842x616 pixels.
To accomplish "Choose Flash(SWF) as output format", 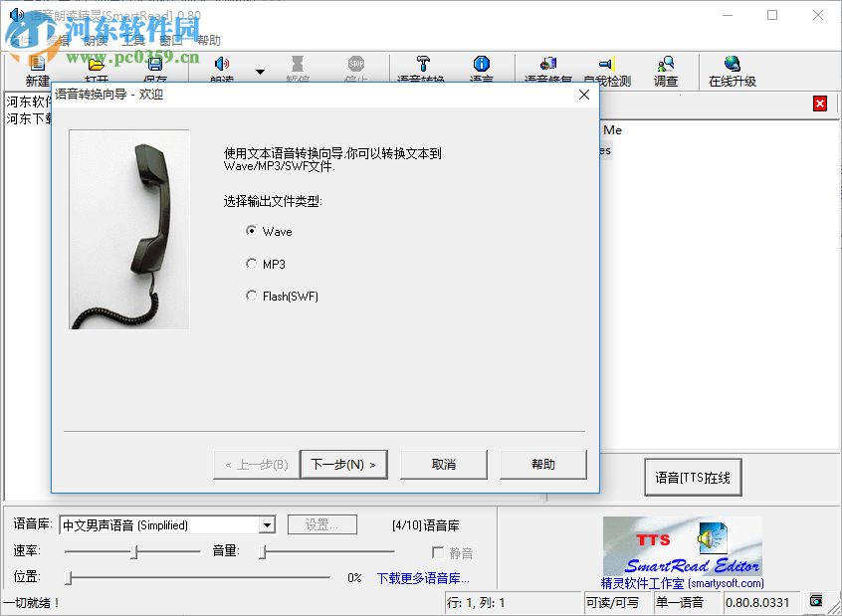I will pyautogui.click(x=254, y=296).
